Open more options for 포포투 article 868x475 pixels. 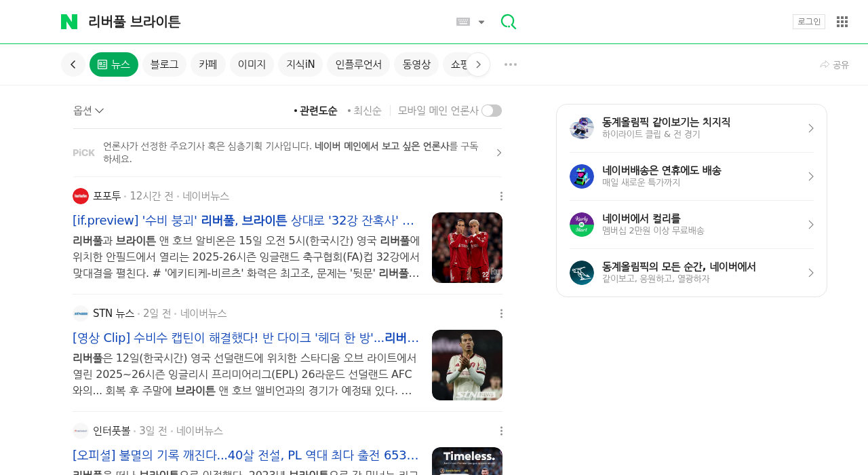pos(501,196)
